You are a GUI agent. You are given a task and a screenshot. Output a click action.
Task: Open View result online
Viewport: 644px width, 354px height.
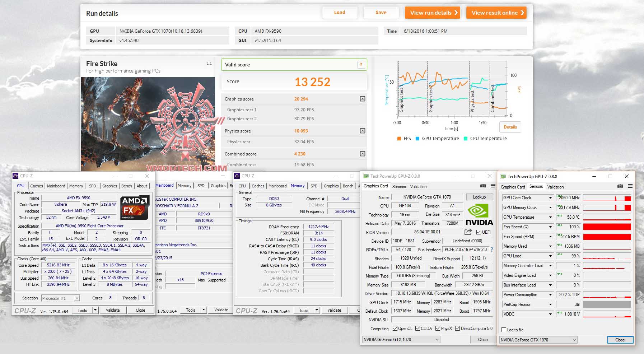(x=496, y=13)
